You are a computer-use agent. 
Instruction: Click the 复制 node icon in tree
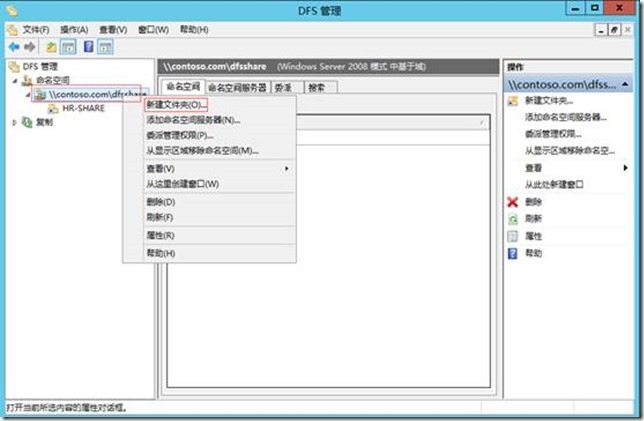click(27, 122)
